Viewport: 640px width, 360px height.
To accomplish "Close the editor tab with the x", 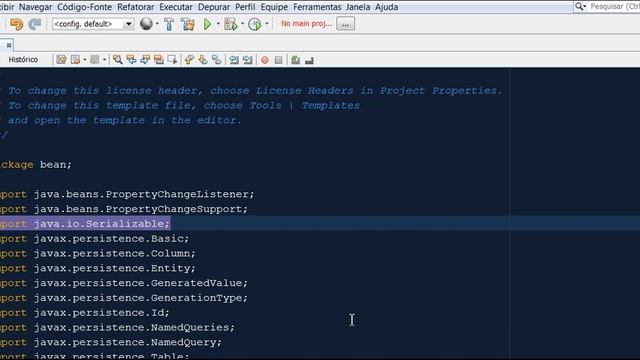I will tap(9, 45).
